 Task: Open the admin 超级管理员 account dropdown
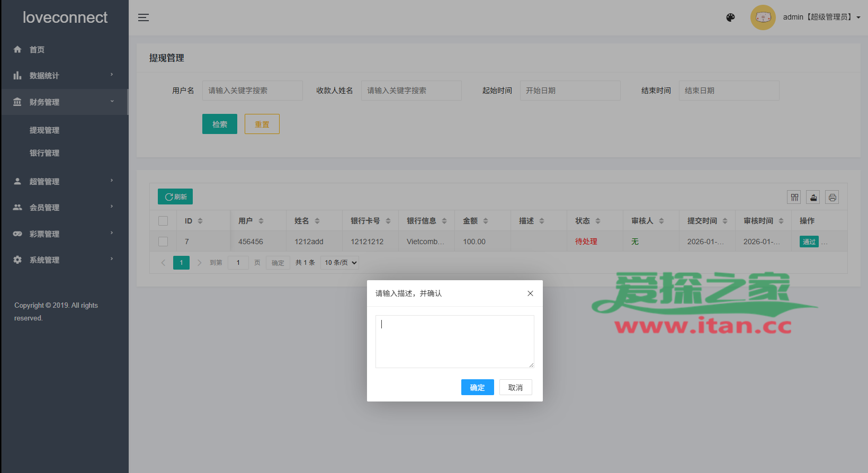[821, 17]
